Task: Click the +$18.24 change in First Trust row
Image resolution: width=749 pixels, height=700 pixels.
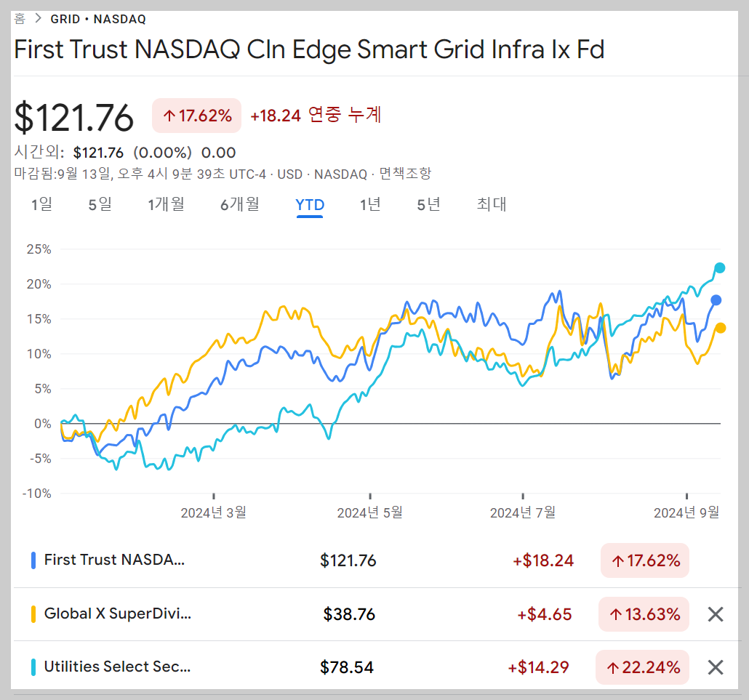Action: pyautogui.click(x=543, y=560)
